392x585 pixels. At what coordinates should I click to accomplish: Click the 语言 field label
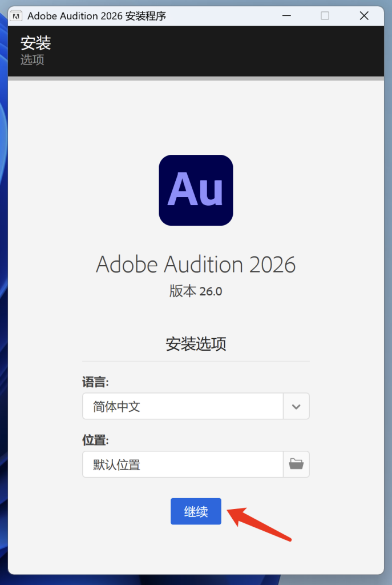[x=95, y=382]
